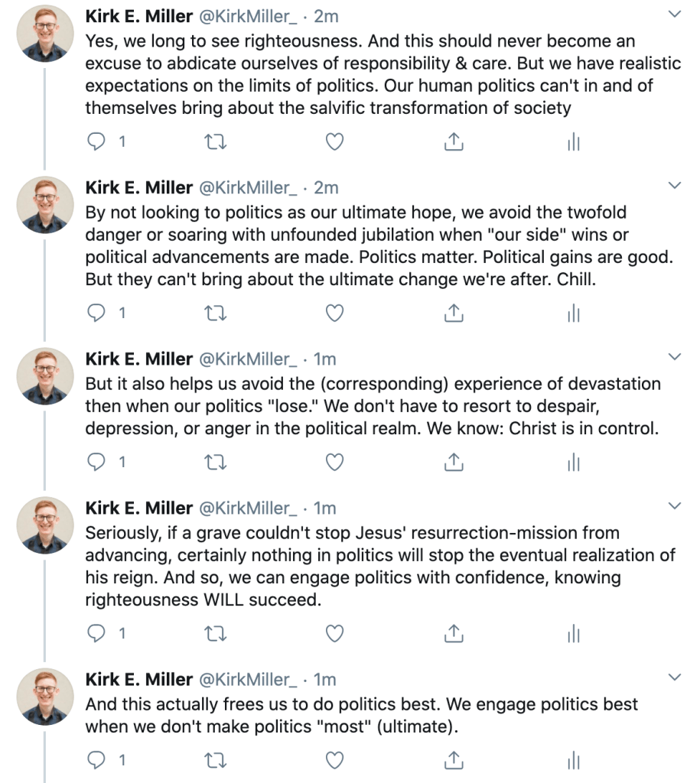This screenshot has width=700, height=783.
Task: Retweet the "Christ is in control" tweet
Action: tap(217, 462)
